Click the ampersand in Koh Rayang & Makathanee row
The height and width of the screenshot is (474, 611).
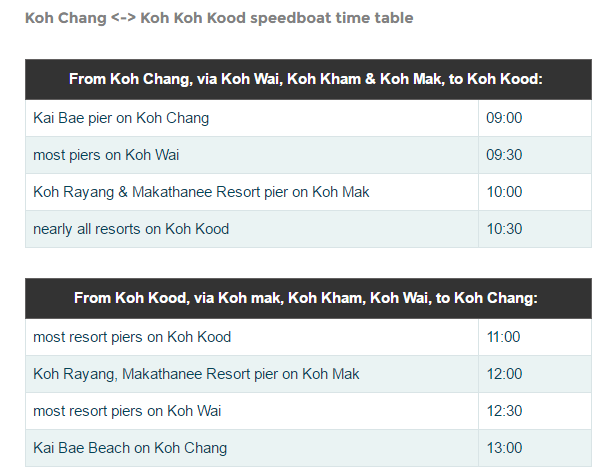coord(123,192)
